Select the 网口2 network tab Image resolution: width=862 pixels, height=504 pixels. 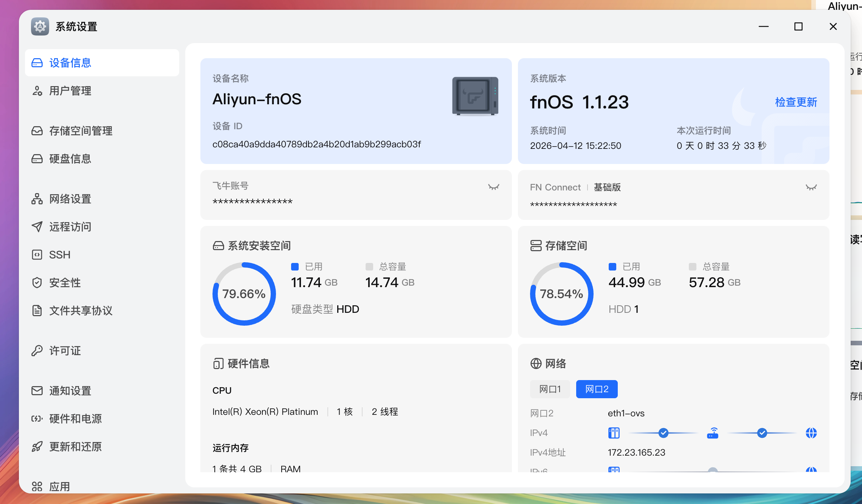(597, 389)
